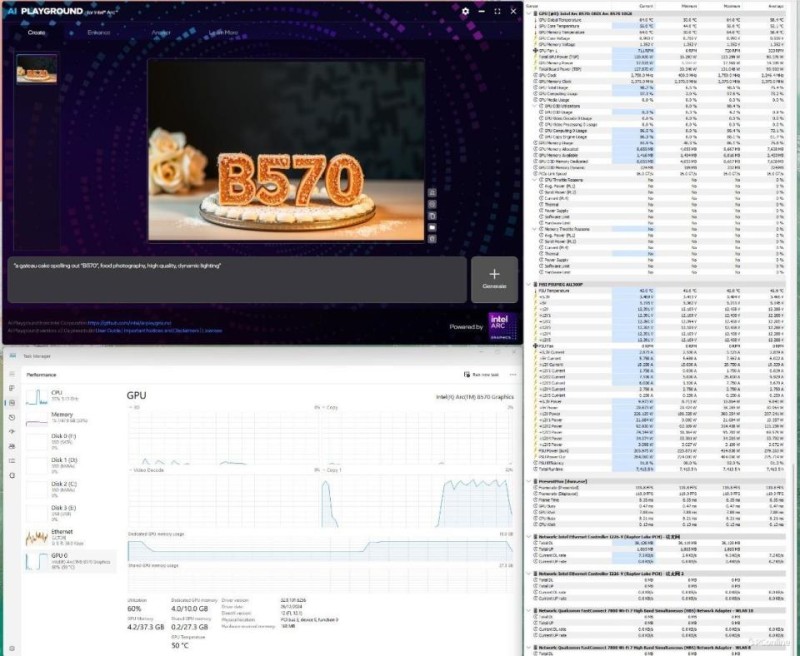Click top icon in image action column
Screen dimensions: 800x656
(x=431, y=194)
